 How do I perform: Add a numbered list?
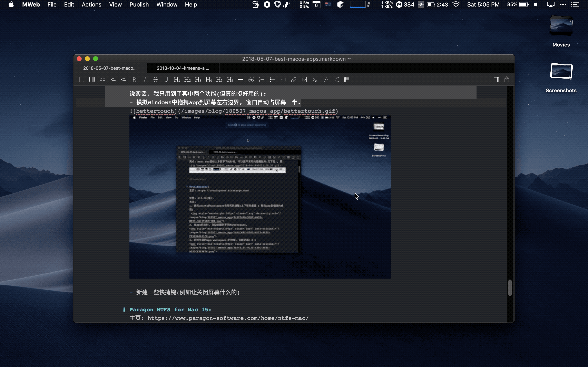[262, 80]
